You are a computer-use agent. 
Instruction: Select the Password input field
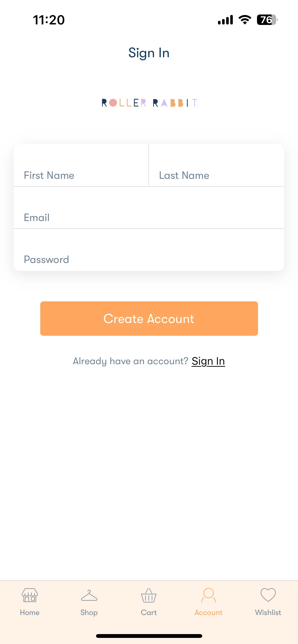point(149,250)
